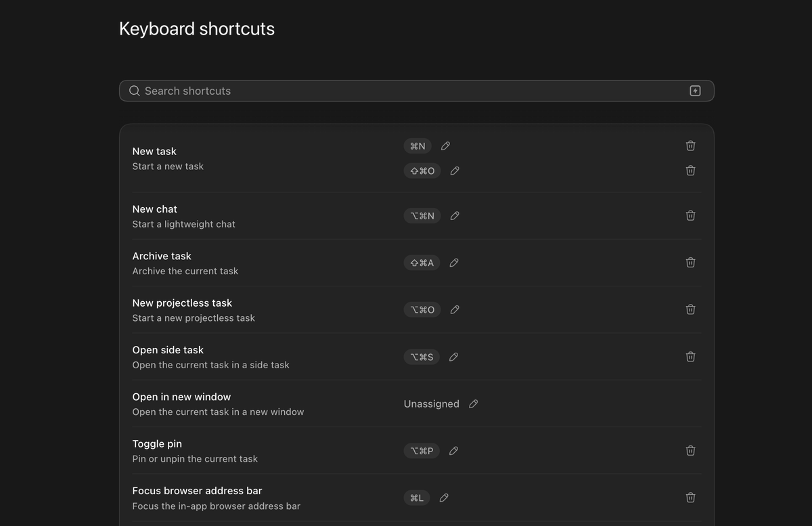
Task: Click the lightning icon in the search bar
Action: point(695,91)
